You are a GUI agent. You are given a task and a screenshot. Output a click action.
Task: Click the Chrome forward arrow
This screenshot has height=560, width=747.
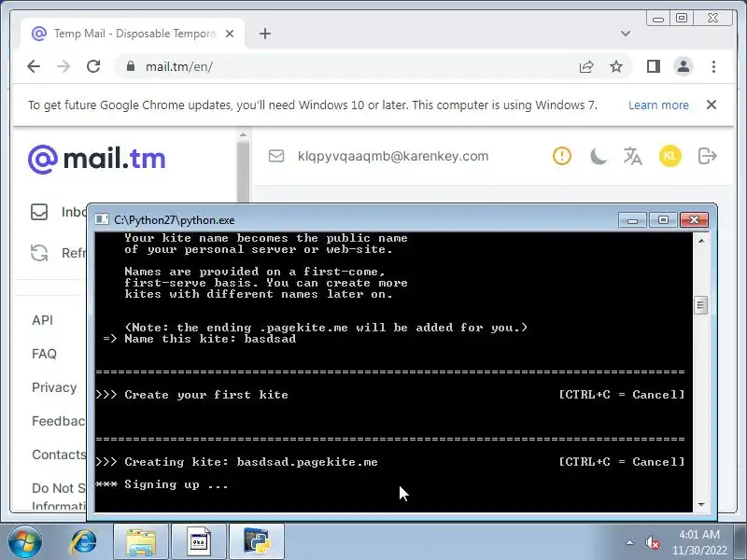[x=63, y=66]
